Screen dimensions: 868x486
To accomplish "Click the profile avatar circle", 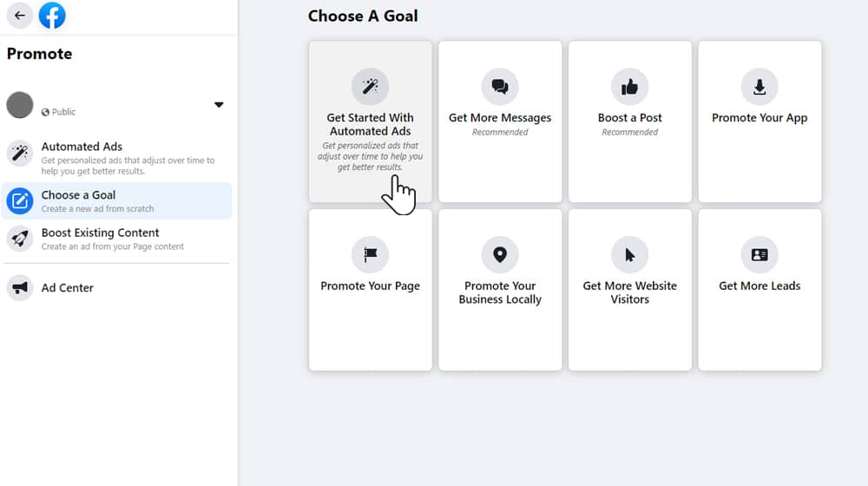I will [x=20, y=105].
